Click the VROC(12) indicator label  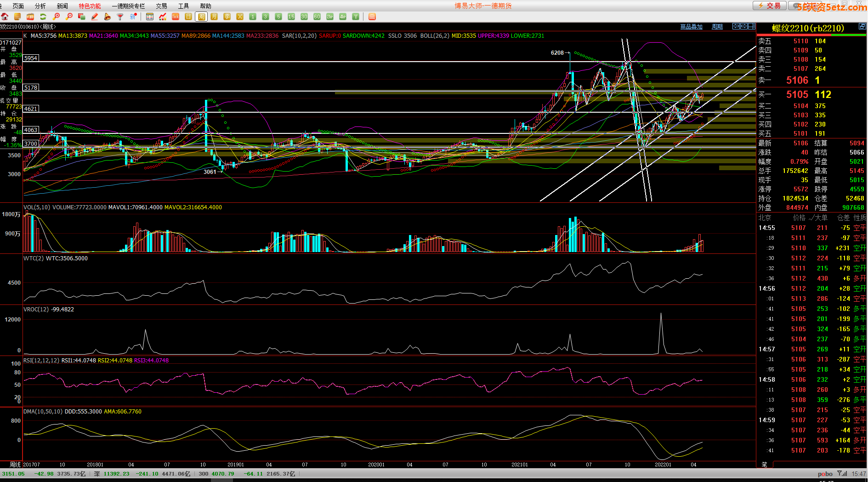point(36,310)
